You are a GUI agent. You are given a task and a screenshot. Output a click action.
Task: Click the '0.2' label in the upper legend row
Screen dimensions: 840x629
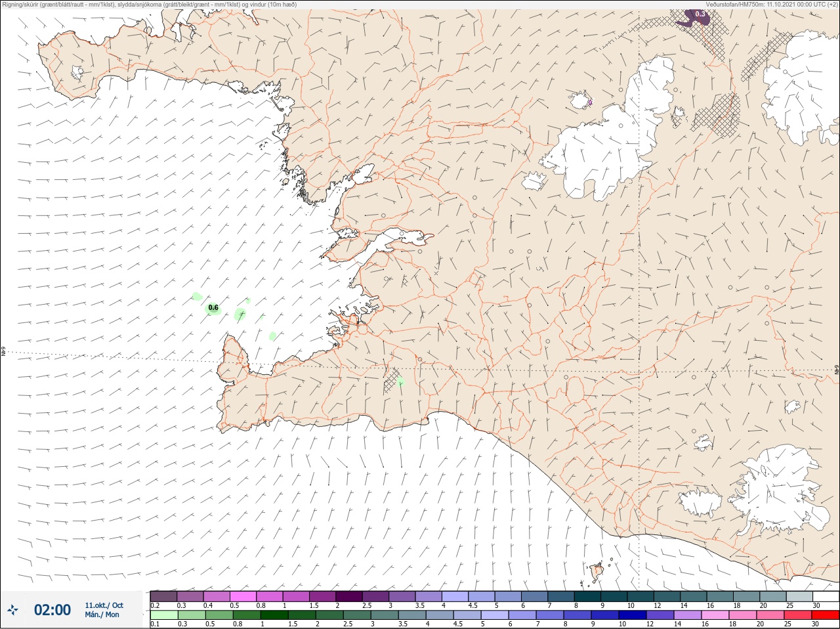155,605
